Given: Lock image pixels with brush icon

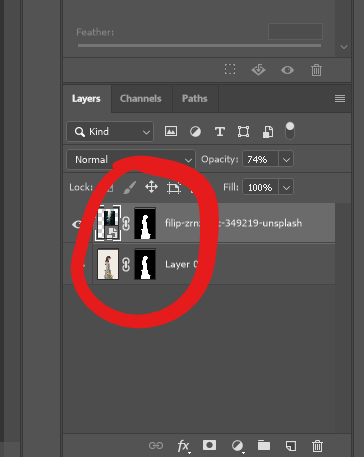Looking at the screenshot, I should pos(130,187).
